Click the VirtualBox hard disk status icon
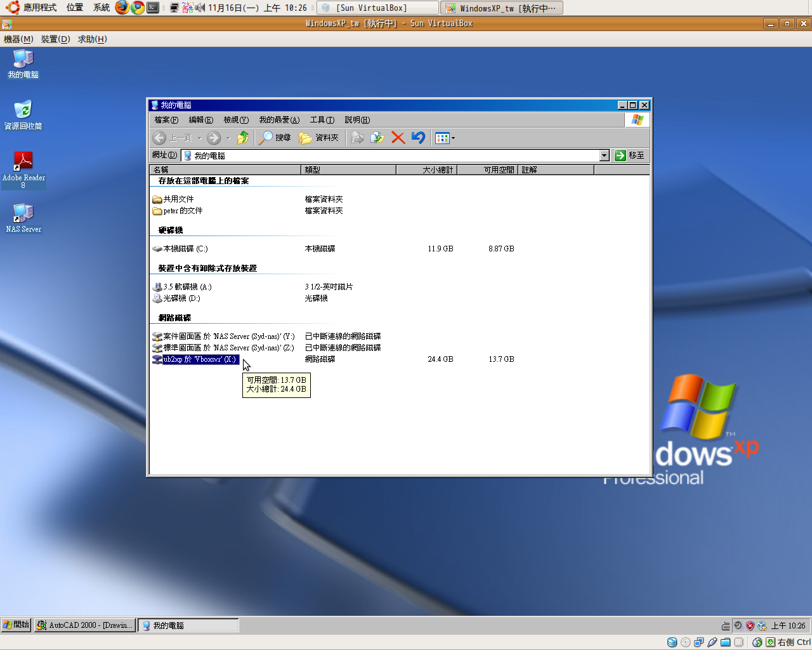Image resolution: width=812 pixels, height=650 pixels. [x=672, y=642]
